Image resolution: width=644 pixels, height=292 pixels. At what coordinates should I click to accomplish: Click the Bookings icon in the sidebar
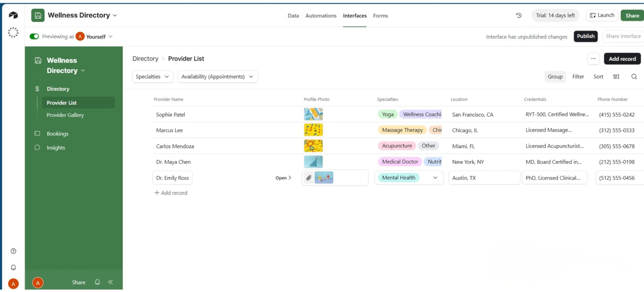[37, 134]
